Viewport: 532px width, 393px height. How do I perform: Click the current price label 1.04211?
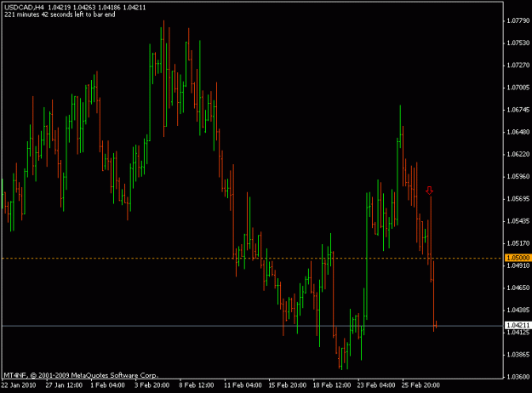(x=518, y=325)
